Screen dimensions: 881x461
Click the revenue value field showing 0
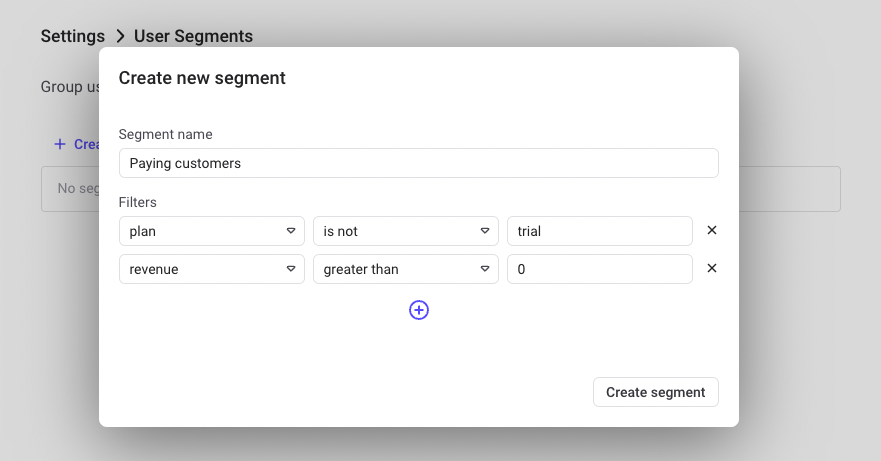coord(600,269)
